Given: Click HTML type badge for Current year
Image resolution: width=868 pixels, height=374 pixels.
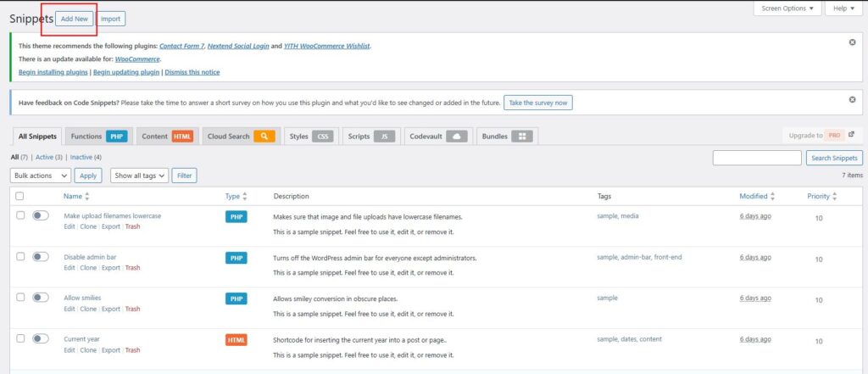Looking at the screenshot, I should click(236, 339).
